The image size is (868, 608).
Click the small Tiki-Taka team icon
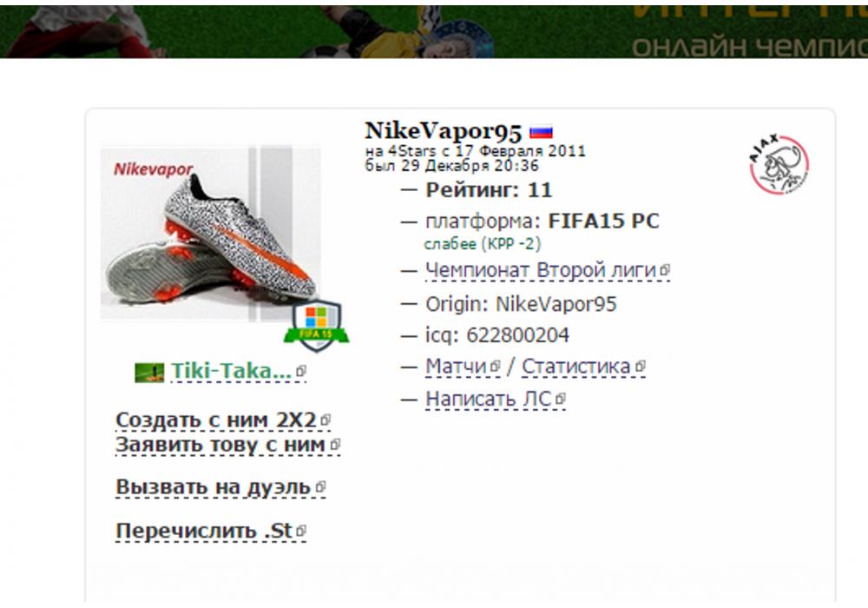click(149, 372)
